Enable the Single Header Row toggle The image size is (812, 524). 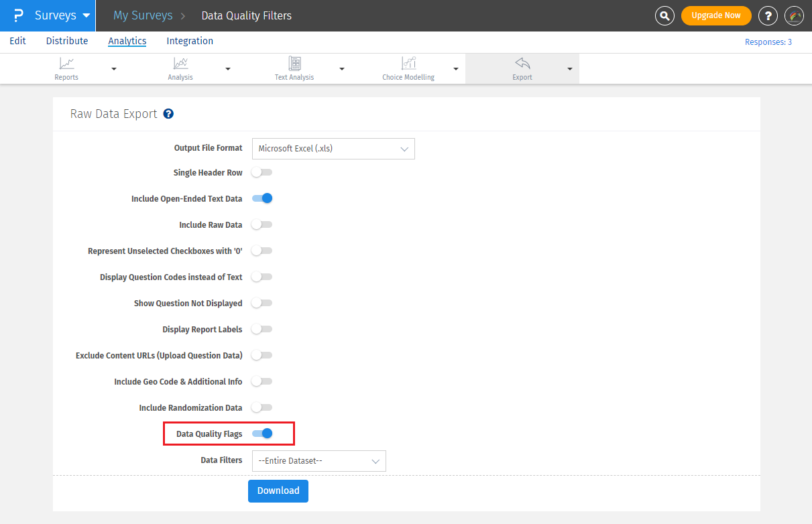point(262,172)
